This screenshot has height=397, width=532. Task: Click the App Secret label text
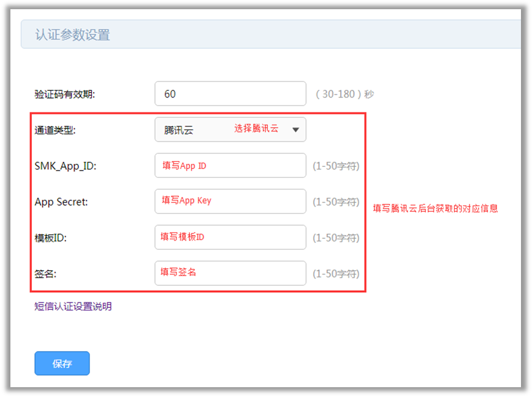tap(61, 202)
